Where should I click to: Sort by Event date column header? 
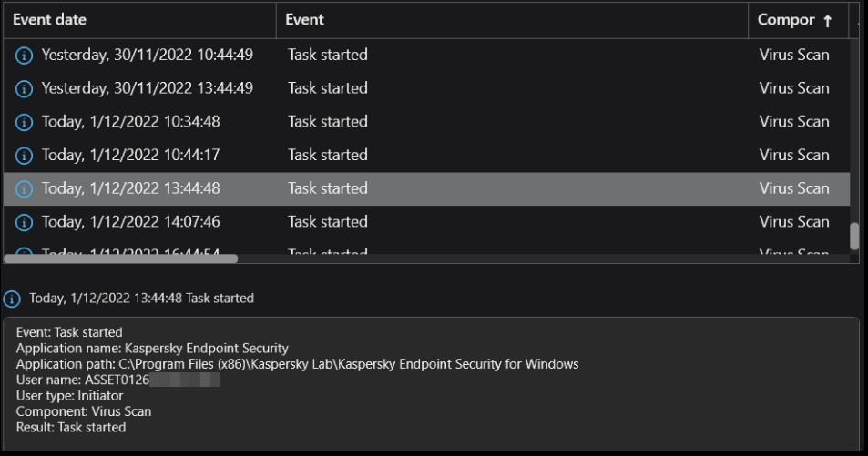click(139, 20)
